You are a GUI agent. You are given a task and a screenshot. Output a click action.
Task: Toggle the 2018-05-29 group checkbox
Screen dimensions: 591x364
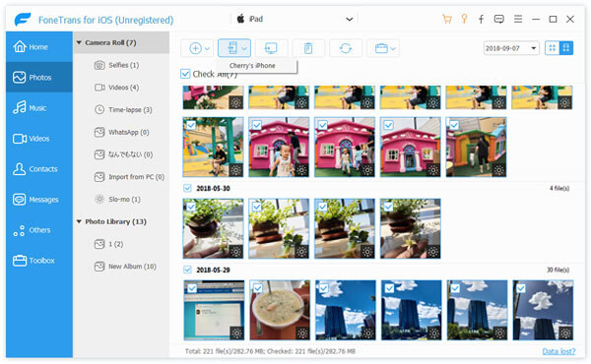(x=187, y=270)
